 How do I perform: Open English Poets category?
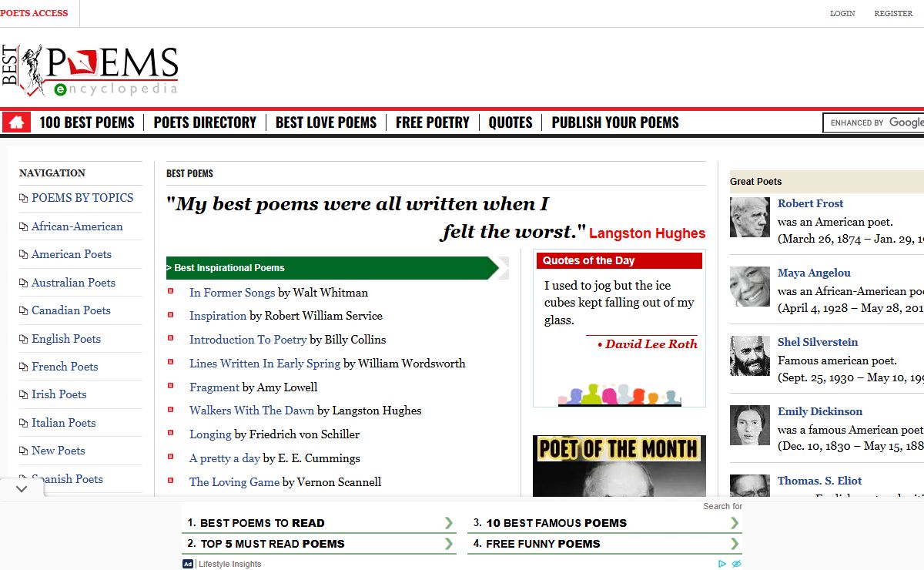point(66,339)
